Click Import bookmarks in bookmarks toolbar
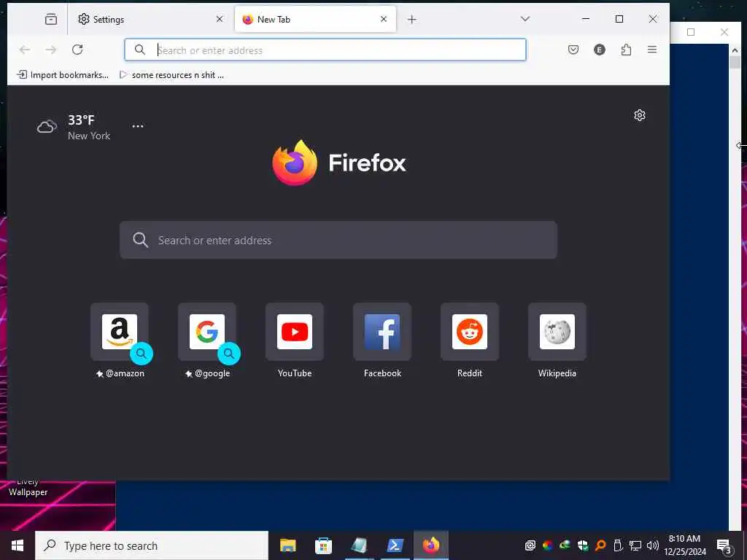747x560 pixels. [63, 75]
